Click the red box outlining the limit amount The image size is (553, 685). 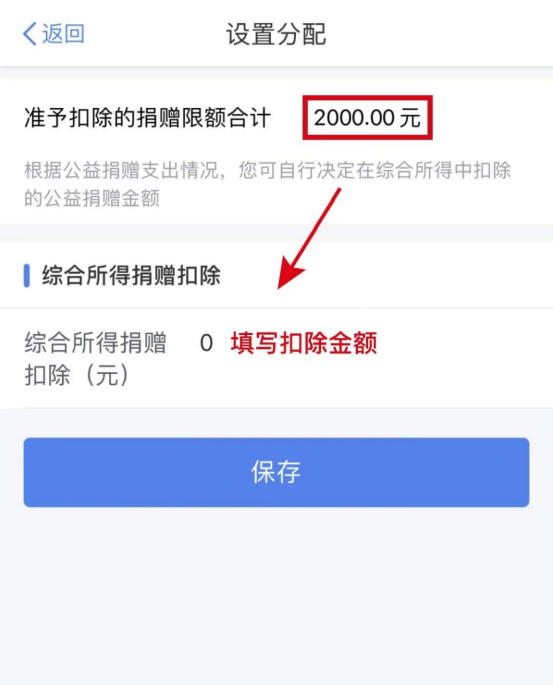point(367,118)
